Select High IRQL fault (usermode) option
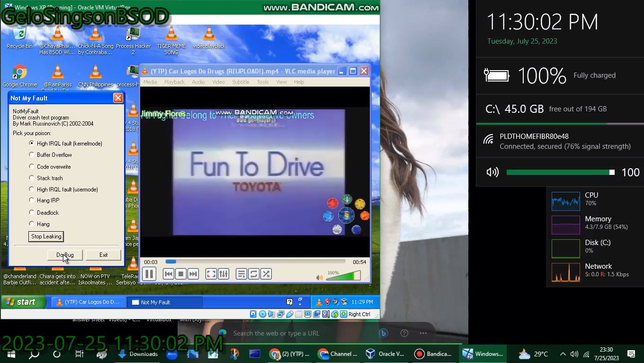This screenshot has height=363, width=644. click(x=63, y=190)
